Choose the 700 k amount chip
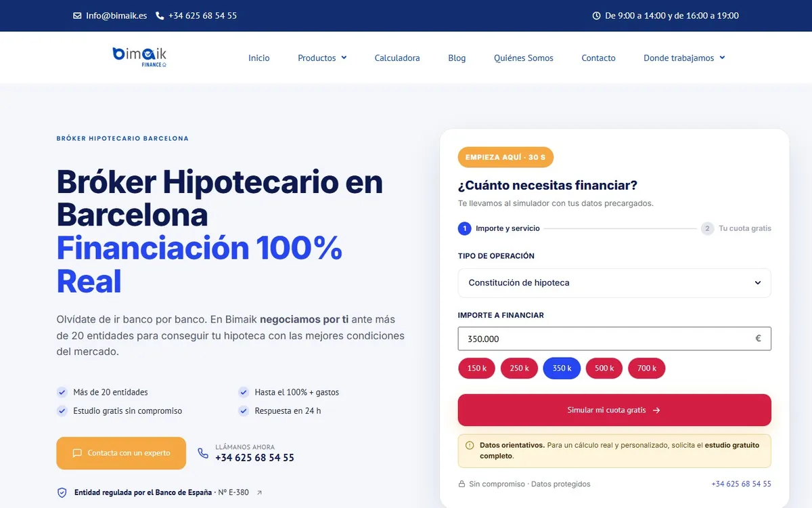 [x=647, y=368]
